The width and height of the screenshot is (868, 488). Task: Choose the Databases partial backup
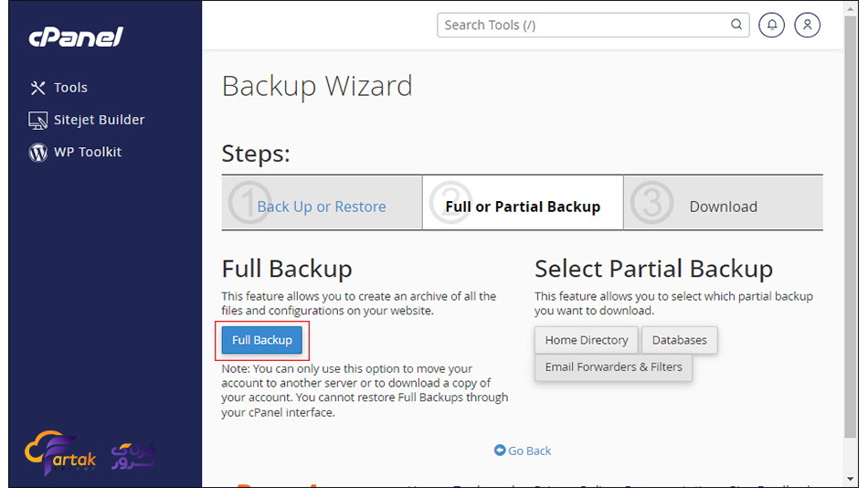679,340
